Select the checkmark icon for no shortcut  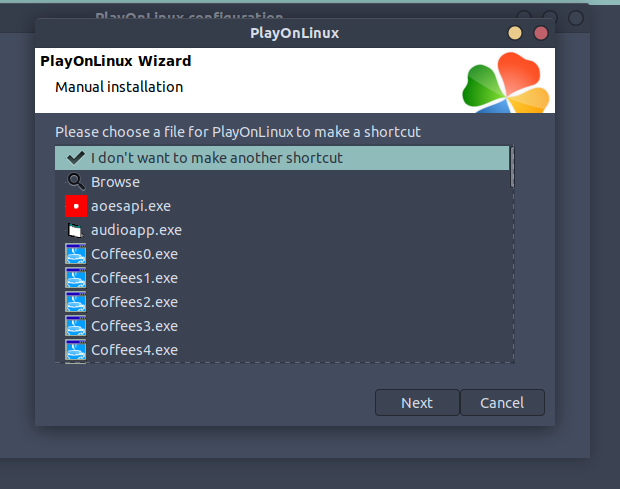pyautogui.click(x=76, y=158)
